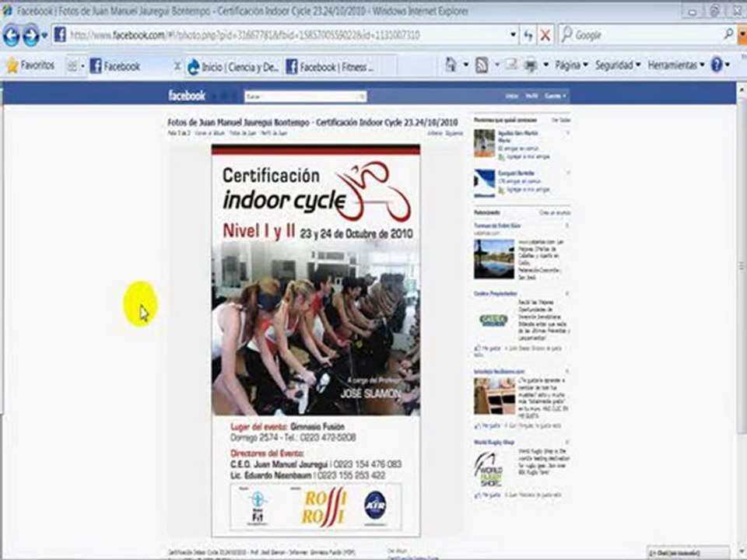Click the vertical scrollbar thumb

click(x=742, y=264)
